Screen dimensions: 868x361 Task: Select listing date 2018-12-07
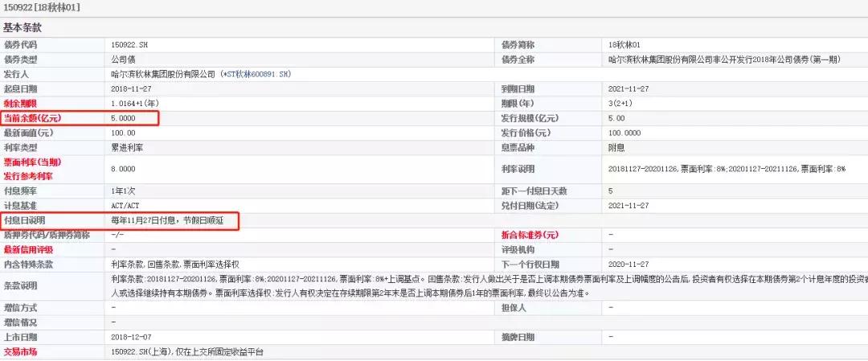coord(130,337)
